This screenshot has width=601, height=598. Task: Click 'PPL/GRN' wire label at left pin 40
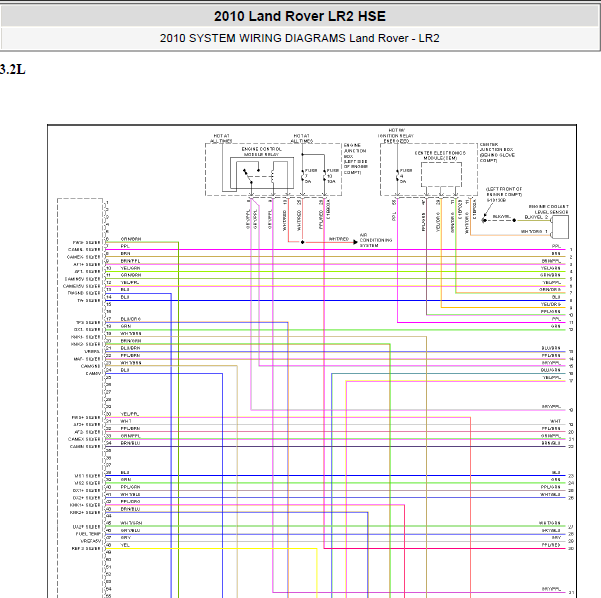click(130, 487)
